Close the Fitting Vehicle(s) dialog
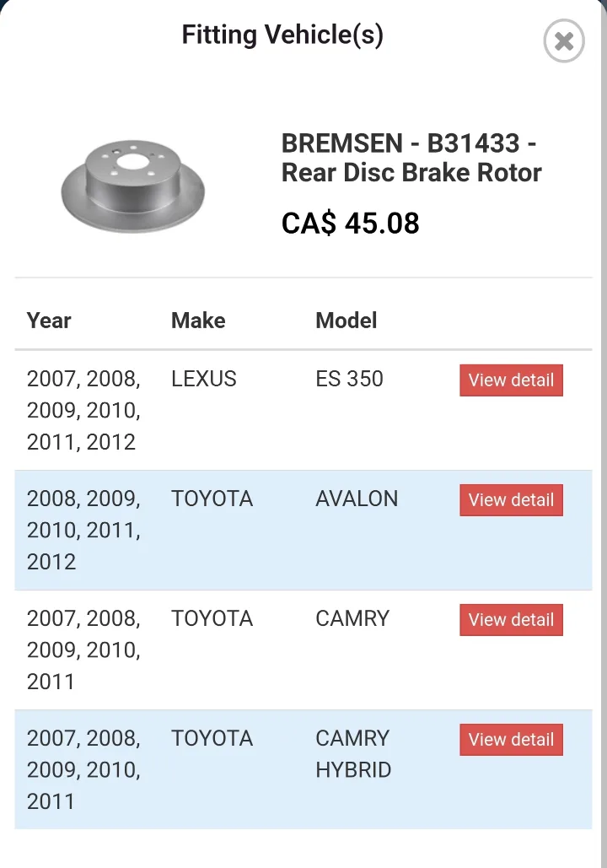This screenshot has width=607, height=868. click(x=564, y=41)
